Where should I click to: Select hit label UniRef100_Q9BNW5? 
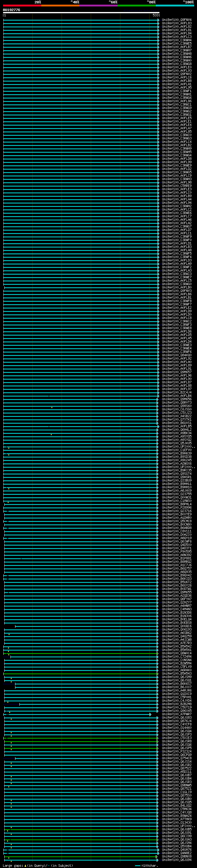pos(177,785)
